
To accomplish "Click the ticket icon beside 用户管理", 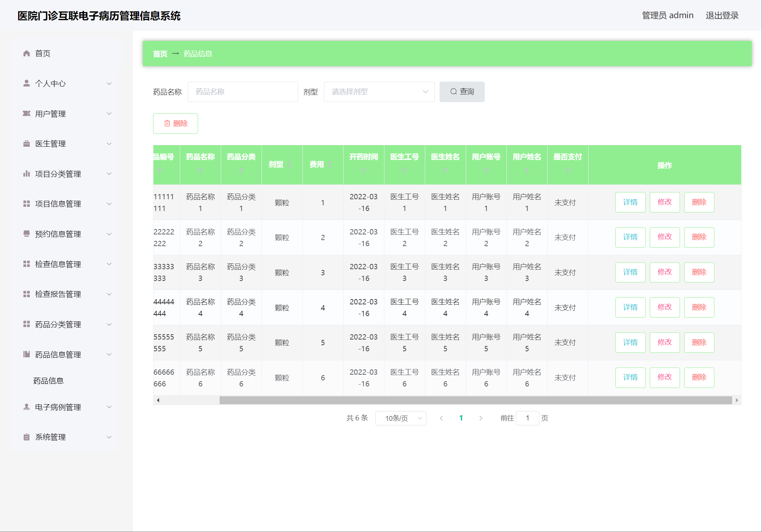I will (x=26, y=113).
